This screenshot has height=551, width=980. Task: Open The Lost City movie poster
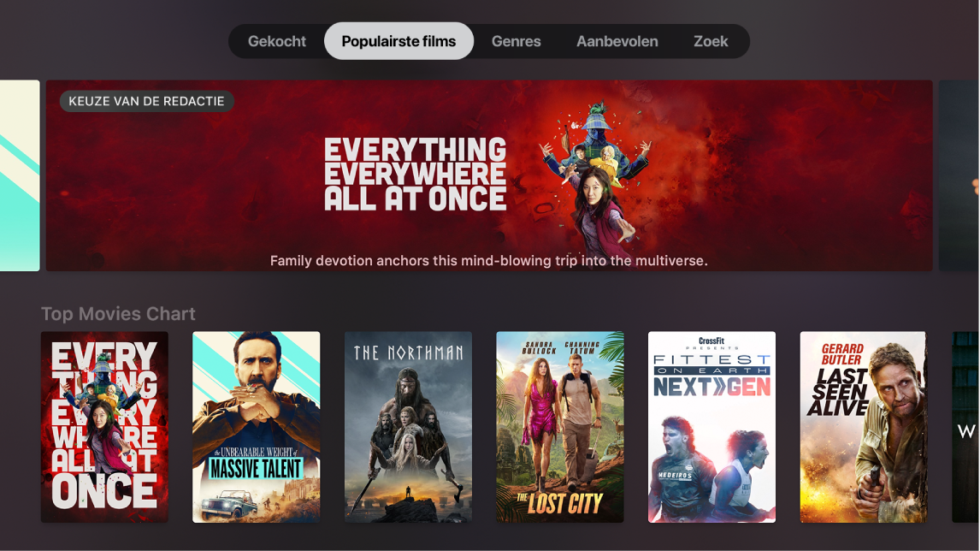tap(560, 427)
